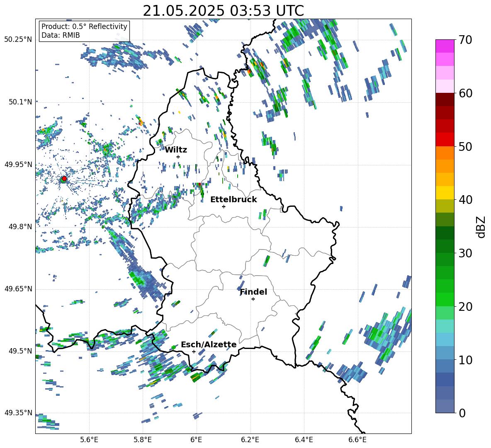The height and width of the screenshot is (448, 491).
Task: Click the 49.65°N latitude label
Action: [x=18, y=288]
